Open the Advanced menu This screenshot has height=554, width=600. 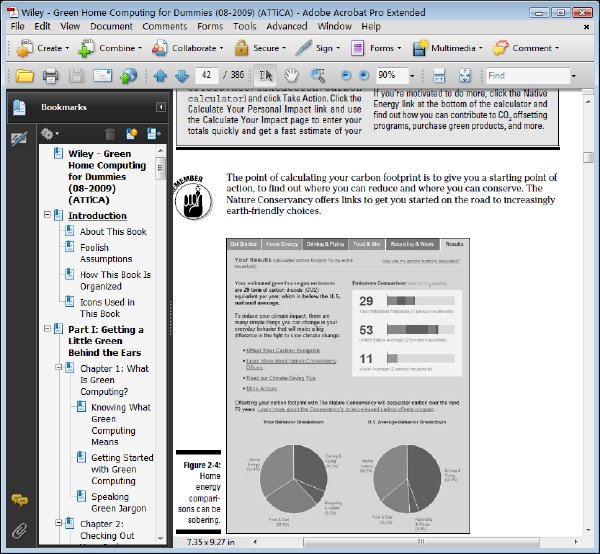tap(287, 26)
